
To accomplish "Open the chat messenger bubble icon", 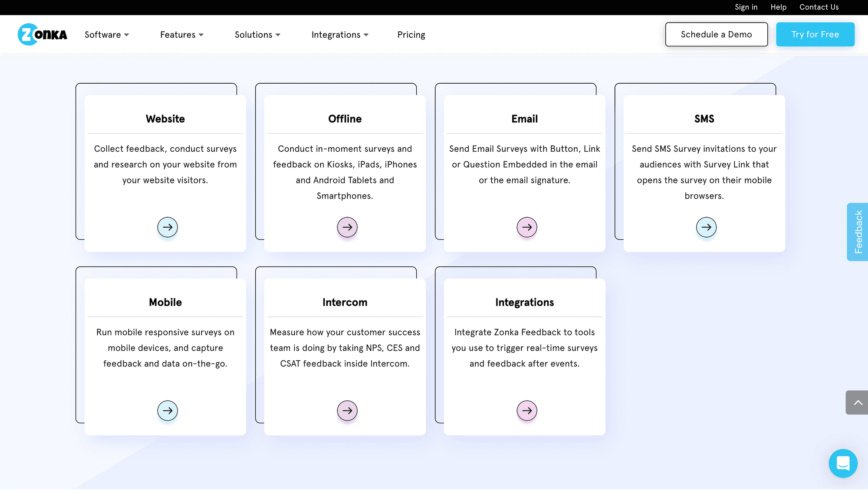I will point(843,463).
